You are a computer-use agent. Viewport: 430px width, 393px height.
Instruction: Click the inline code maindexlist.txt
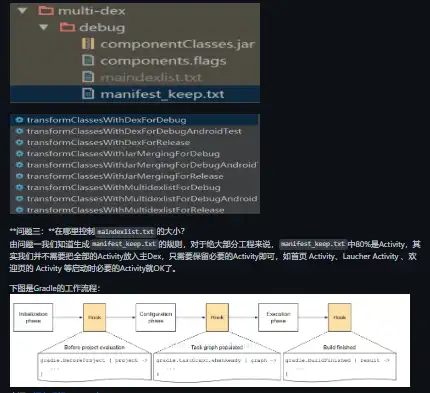[125, 231]
